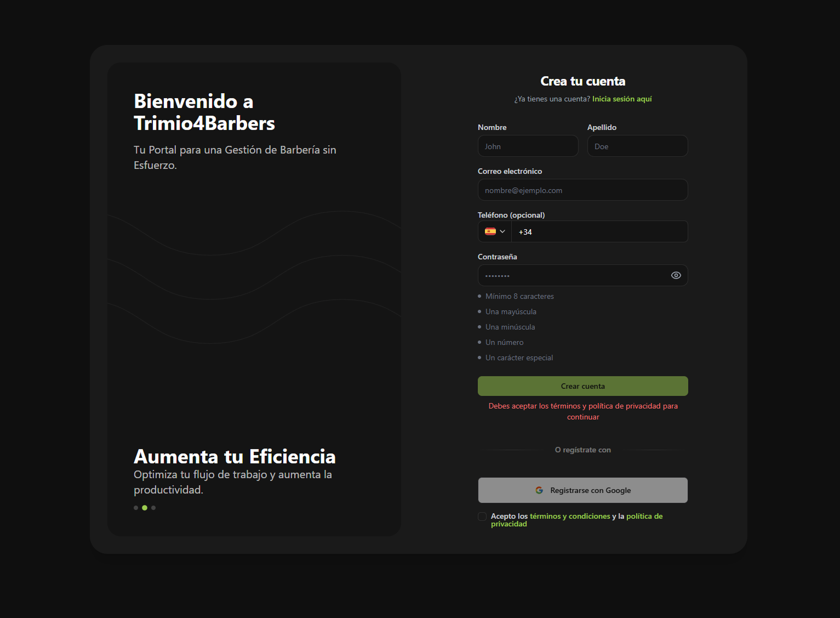Click the 'Aumenta tu Eficiencia' slide title
Image resolution: width=840 pixels, height=618 pixels.
235,456
